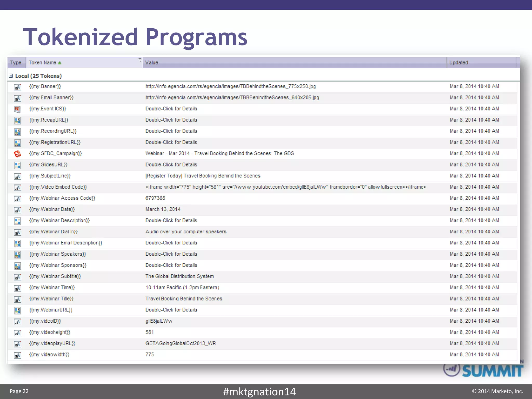Sort by the Token Name column header
532x399 pixels.
[84, 63]
